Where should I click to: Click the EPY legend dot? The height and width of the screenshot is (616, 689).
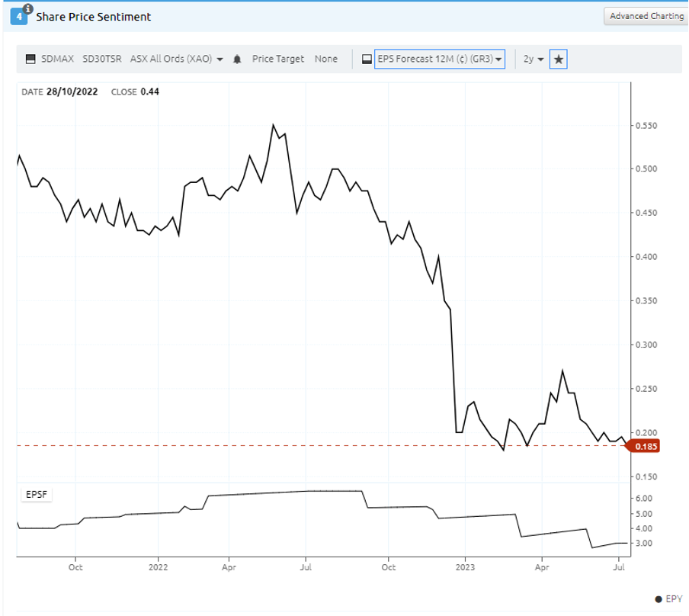[x=659, y=599]
